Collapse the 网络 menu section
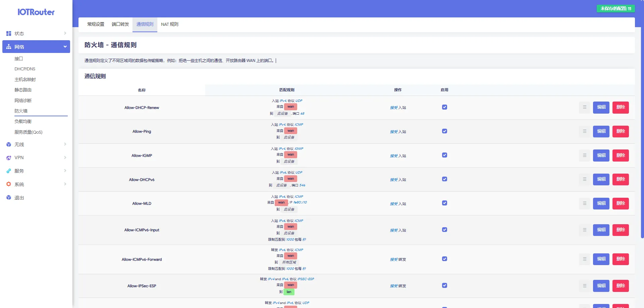Screen dimensions: 644x308 (x=65, y=47)
